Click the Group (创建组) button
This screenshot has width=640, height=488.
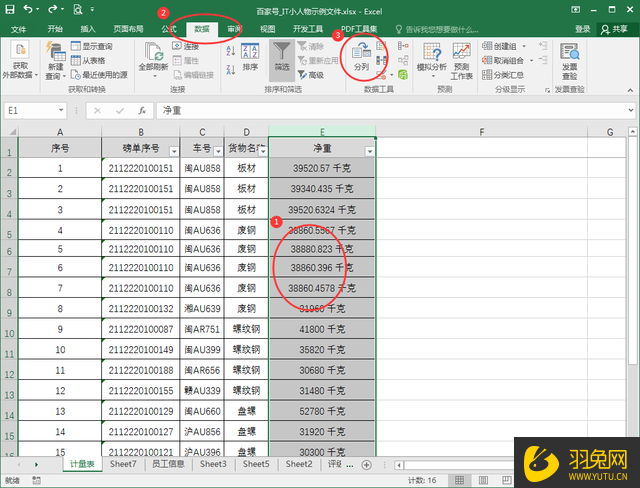499,46
